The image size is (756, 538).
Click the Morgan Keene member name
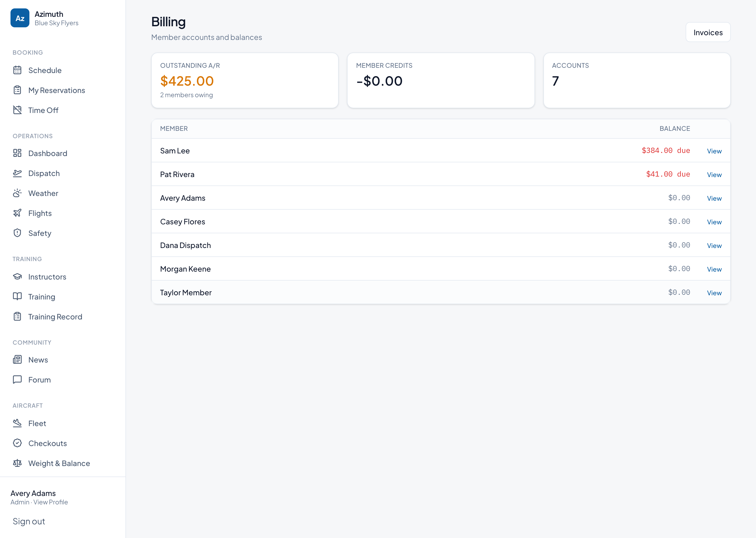click(185, 269)
